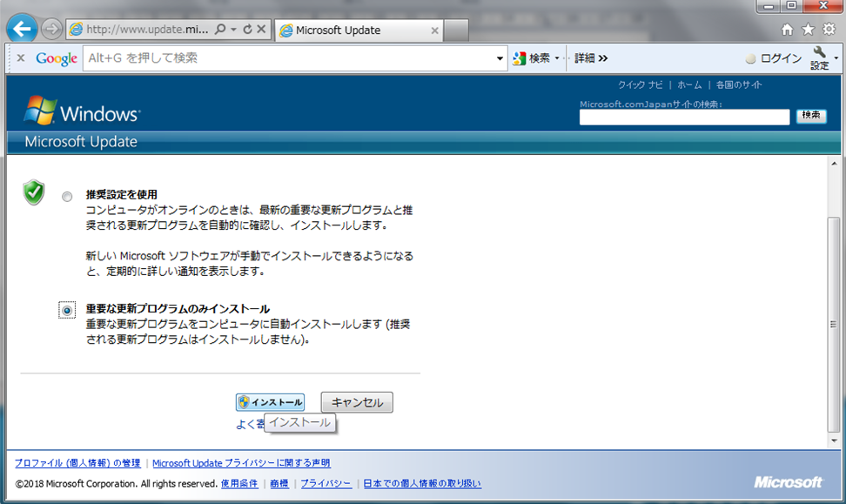The width and height of the screenshot is (846, 504).
Task: Open a new blank tab
Action: pos(456,30)
